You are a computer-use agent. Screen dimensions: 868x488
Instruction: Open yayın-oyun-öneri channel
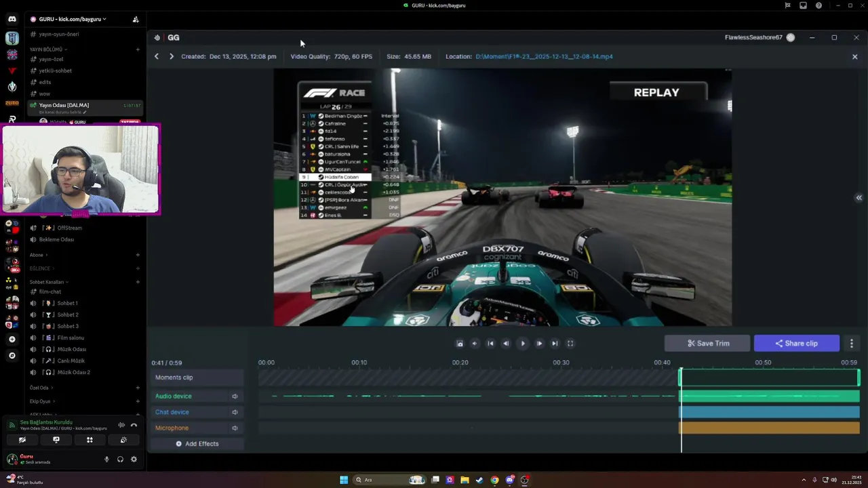tap(59, 34)
